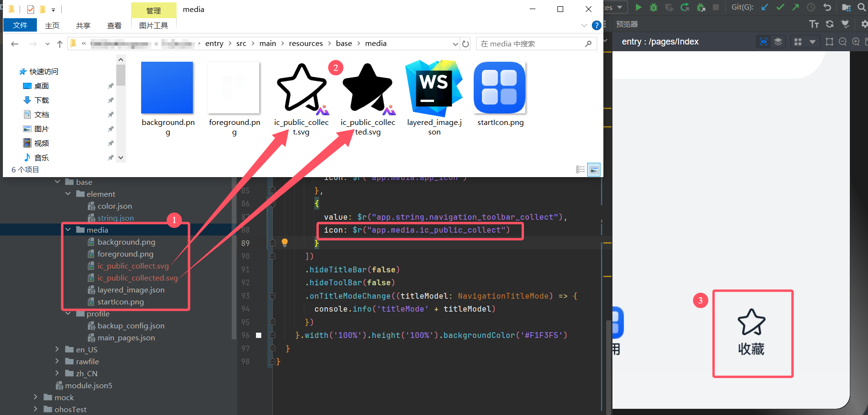This screenshot has width=868, height=415.
Task: Click the 在 media 中搜索 search field
Action: 536,44
